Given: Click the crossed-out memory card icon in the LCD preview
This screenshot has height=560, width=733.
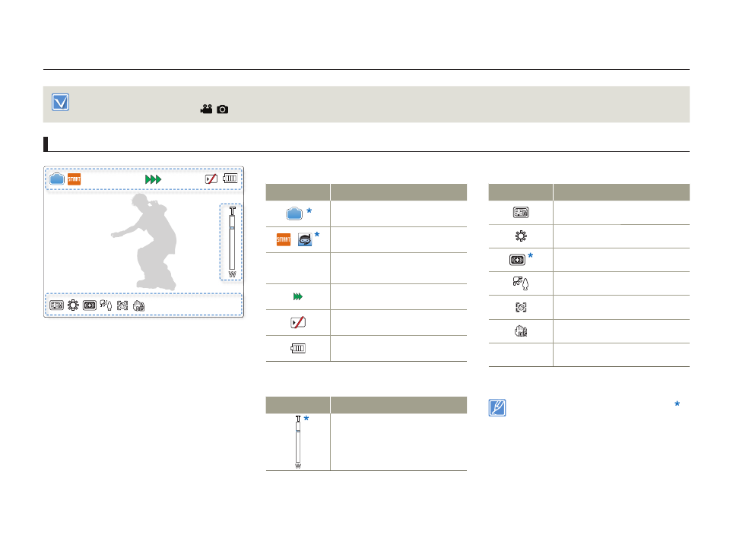Looking at the screenshot, I should 212,179.
